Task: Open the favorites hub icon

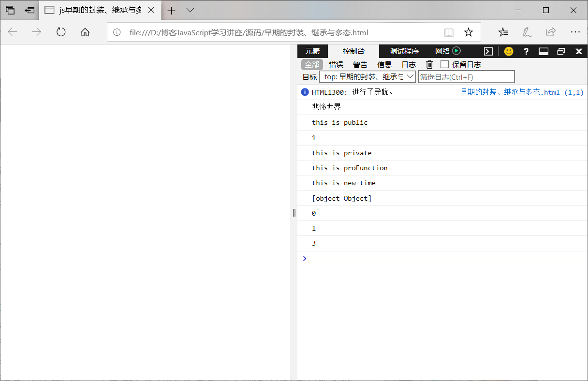Action: click(x=503, y=32)
